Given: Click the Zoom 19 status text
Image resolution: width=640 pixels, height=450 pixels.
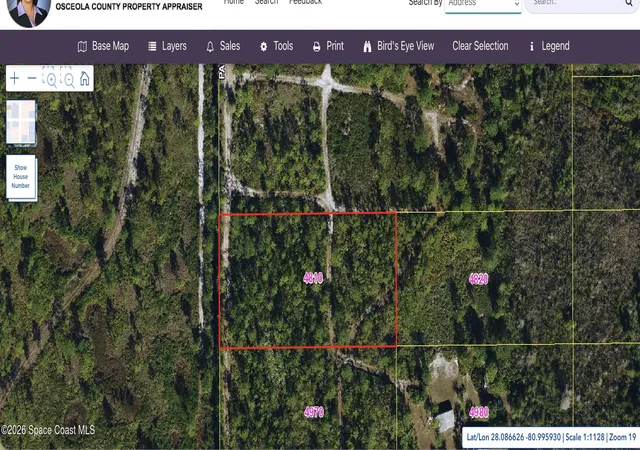Looking at the screenshot, I should point(622,437).
